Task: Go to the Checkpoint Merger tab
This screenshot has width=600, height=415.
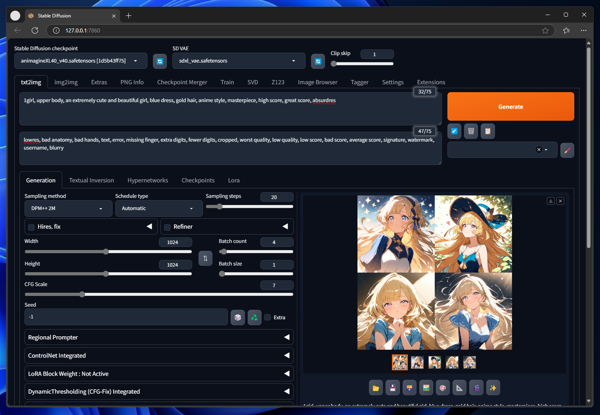Action: 182,82
